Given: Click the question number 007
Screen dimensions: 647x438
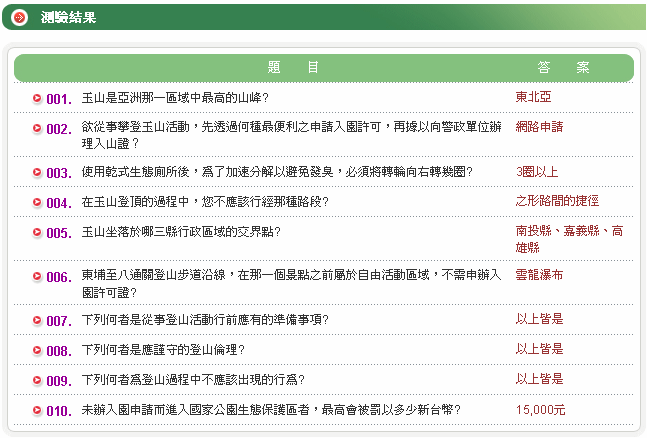Looking at the screenshot, I should point(58,321).
